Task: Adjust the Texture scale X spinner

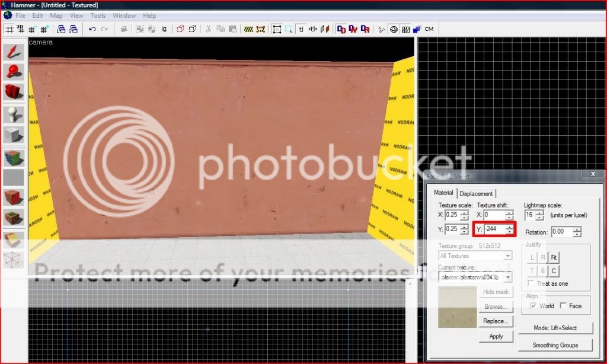Action: 464,215
